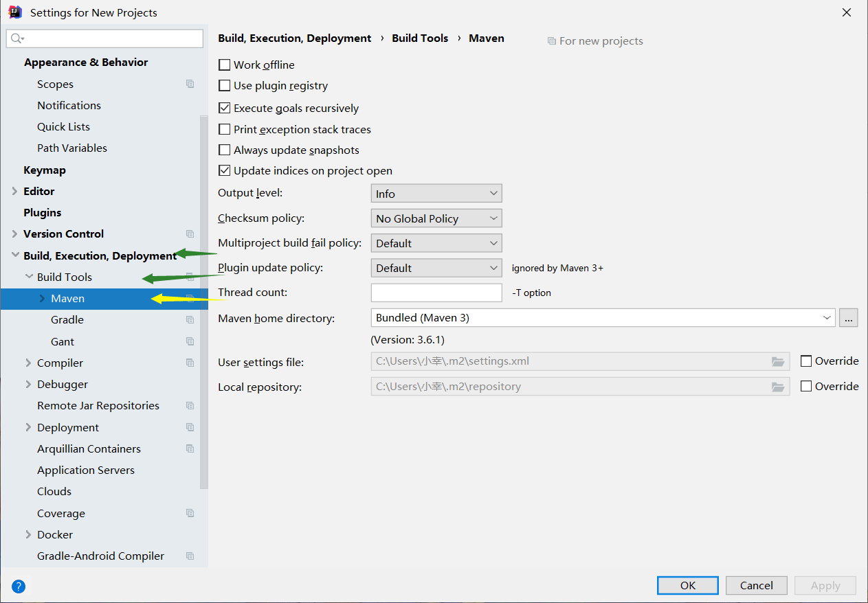
Task: Open the Plugins settings page
Action: click(x=43, y=212)
